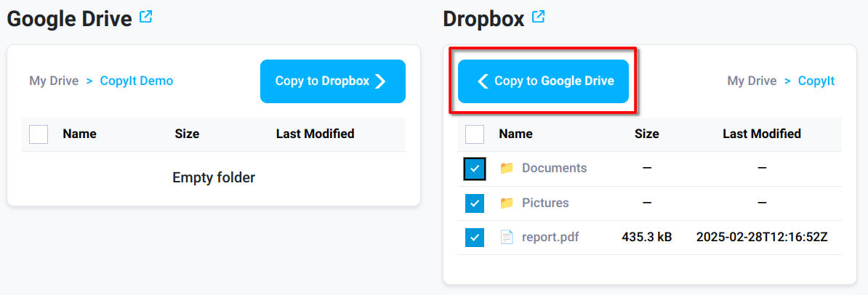Toggle select-all checkbox in Google Drive panel

39,134
